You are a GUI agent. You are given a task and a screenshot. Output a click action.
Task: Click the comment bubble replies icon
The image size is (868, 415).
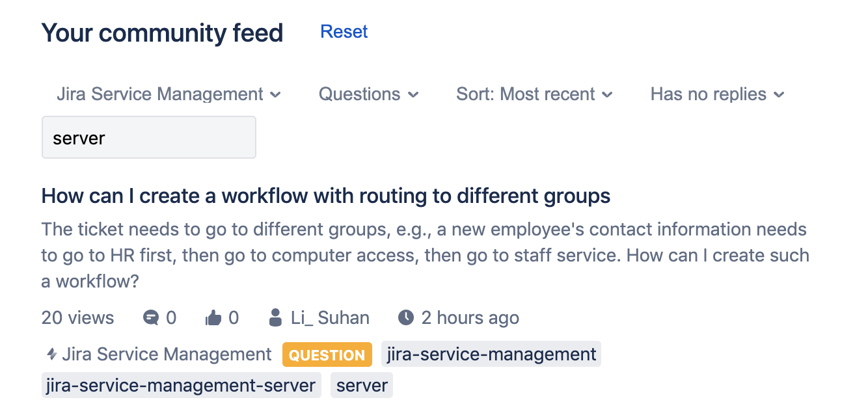151,317
